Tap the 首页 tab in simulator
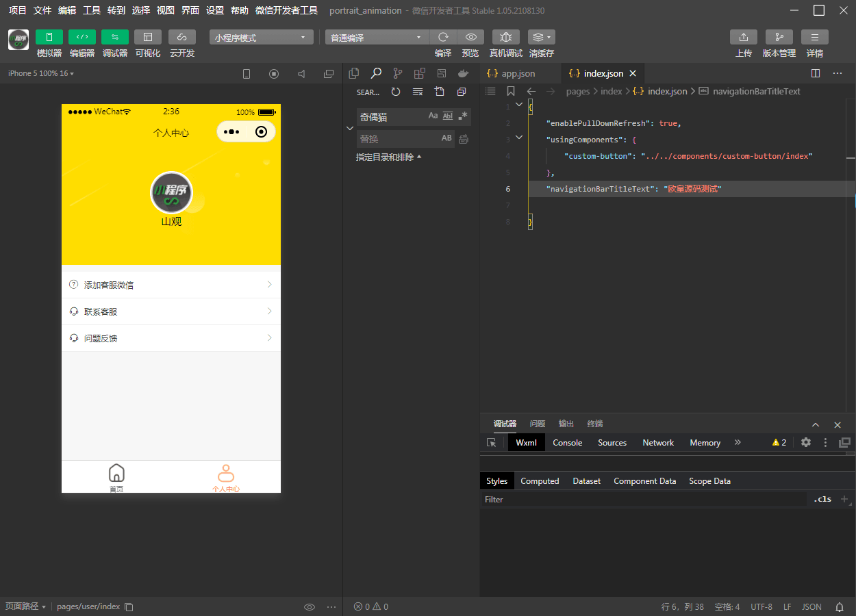 pos(116,477)
